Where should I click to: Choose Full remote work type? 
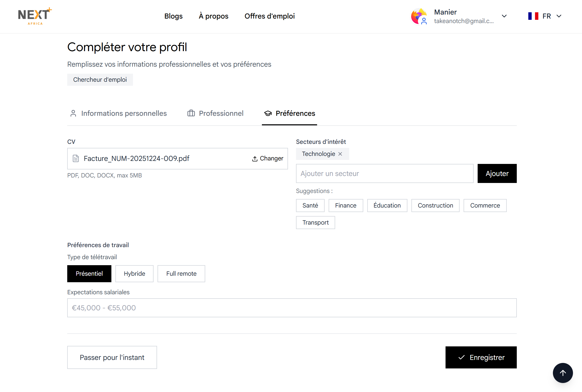pos(181,274)
